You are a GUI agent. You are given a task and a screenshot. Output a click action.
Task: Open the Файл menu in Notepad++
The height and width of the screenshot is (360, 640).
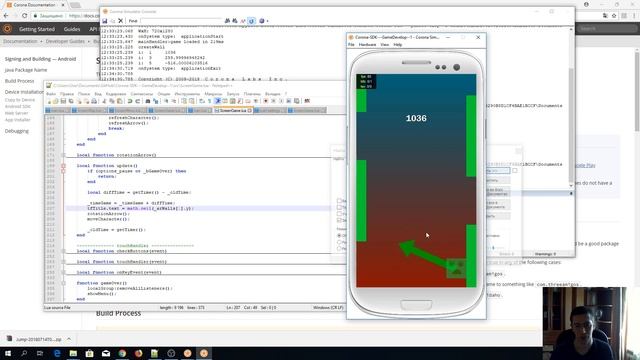click(x=51, y=94)
